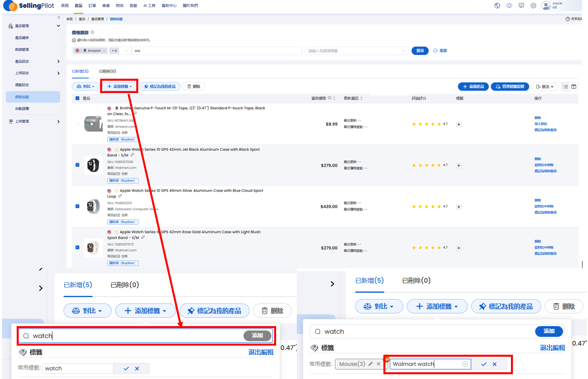This screenshot has width=588, height=379.
Task: Open the 匯出 export dropdown
Action: [545, 87]
